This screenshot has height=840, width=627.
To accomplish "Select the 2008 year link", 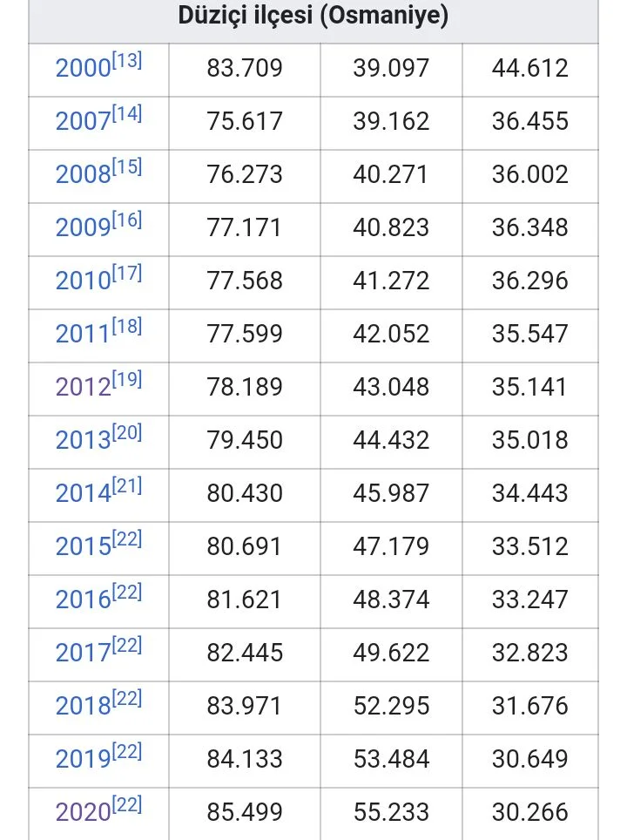I will (x=83, y=175).
